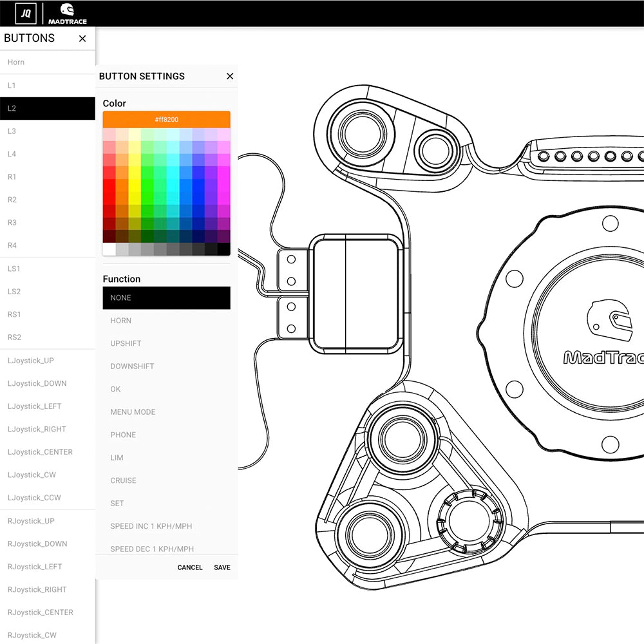
Task: Click the #ff8200 hex color field
Action: coord(166,119)
